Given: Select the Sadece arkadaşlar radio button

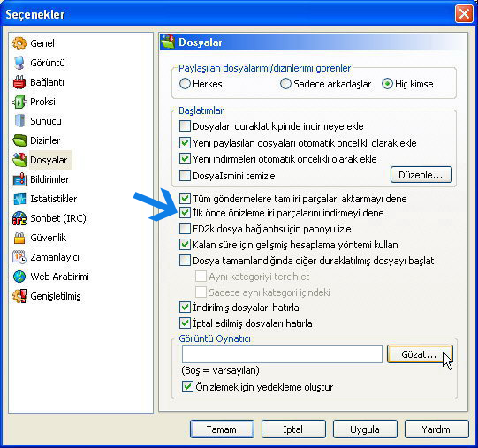Looking at the screenshot, I should click(285, 84).
